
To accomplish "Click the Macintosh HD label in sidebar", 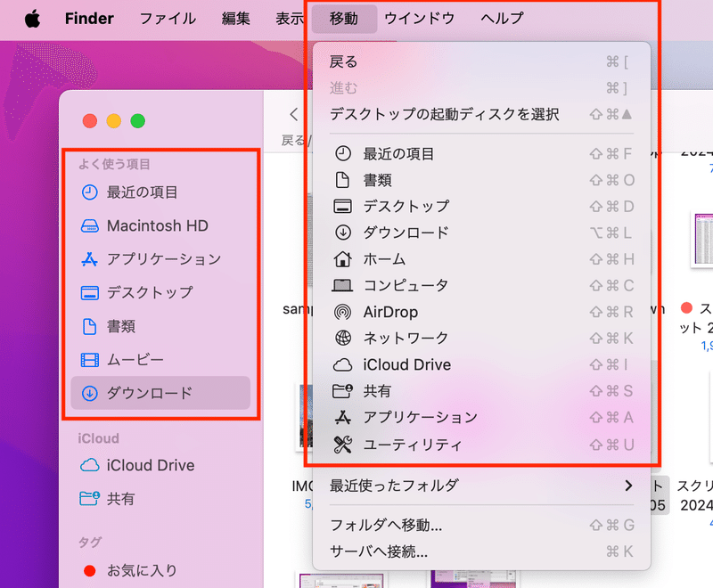I will click(158, 225).
